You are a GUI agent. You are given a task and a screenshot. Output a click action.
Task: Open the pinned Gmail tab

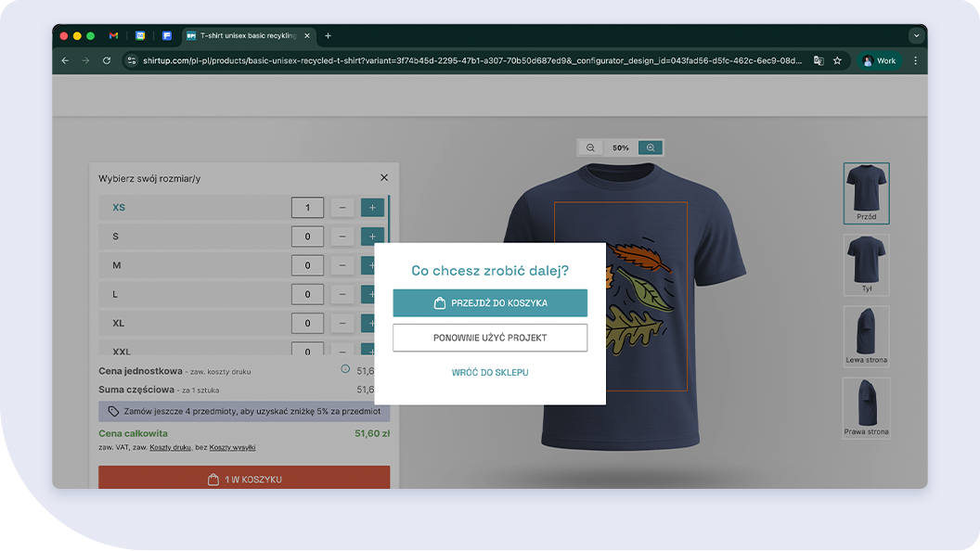(x=114, y=35)
